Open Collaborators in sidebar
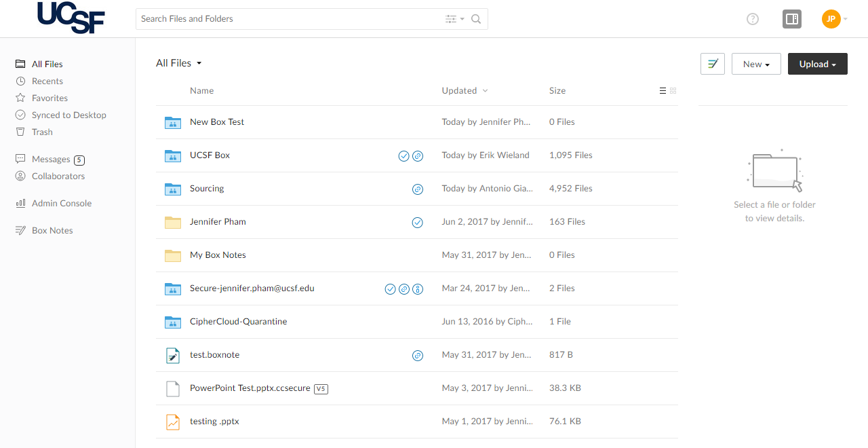The height and width of the screenshot is (448, 868). coord(50,176)
